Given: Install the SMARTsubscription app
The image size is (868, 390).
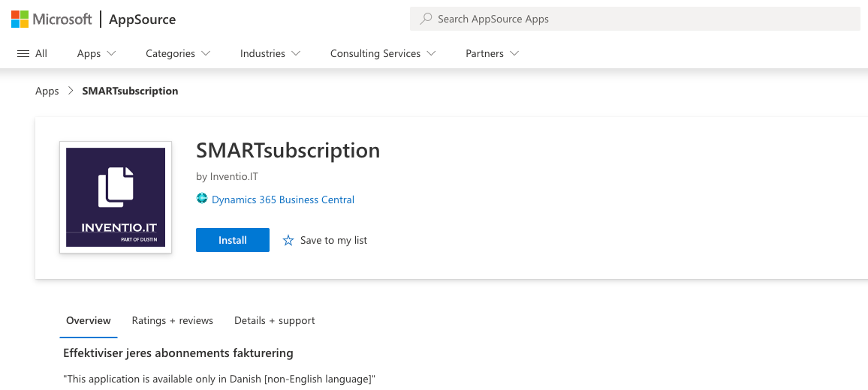Looking at the screenshot, I should (x=233, y=240).
